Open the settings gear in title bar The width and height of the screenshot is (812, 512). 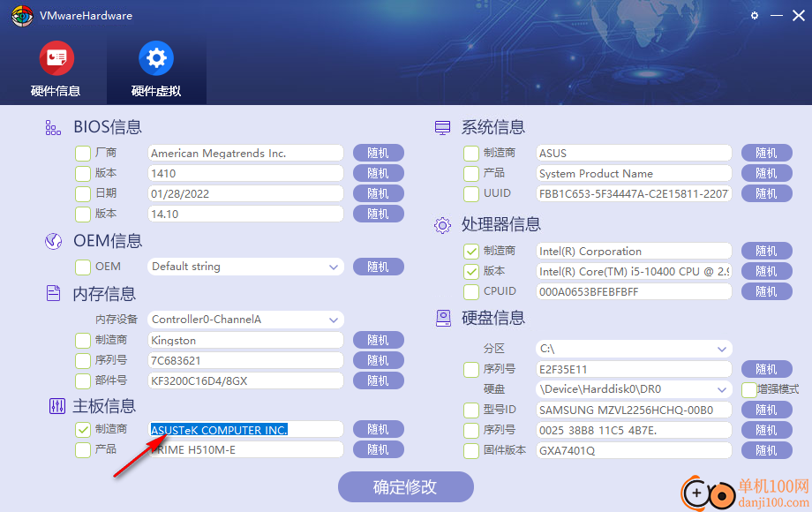tap(755, 16)
